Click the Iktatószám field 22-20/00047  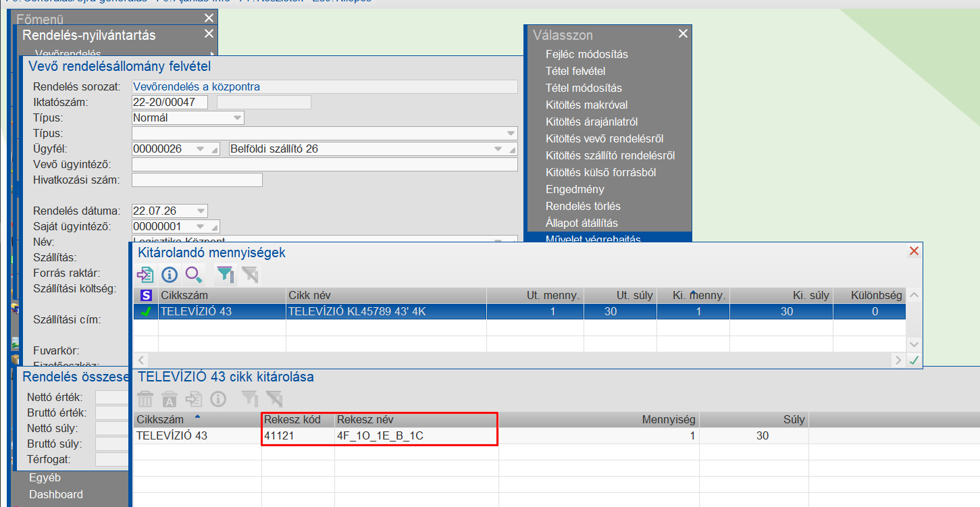(170, 102)
